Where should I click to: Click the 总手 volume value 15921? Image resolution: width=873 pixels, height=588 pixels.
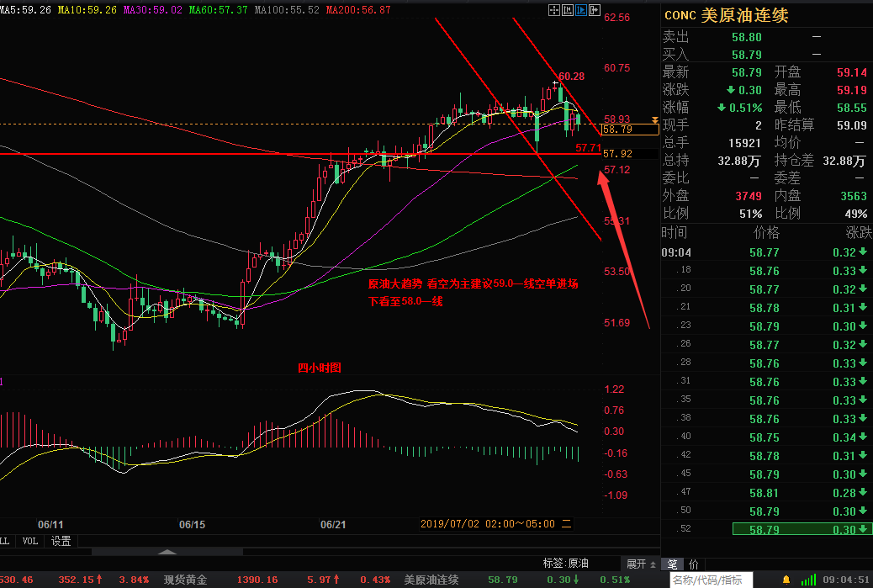pyautogui.click(x=744, y=143)
